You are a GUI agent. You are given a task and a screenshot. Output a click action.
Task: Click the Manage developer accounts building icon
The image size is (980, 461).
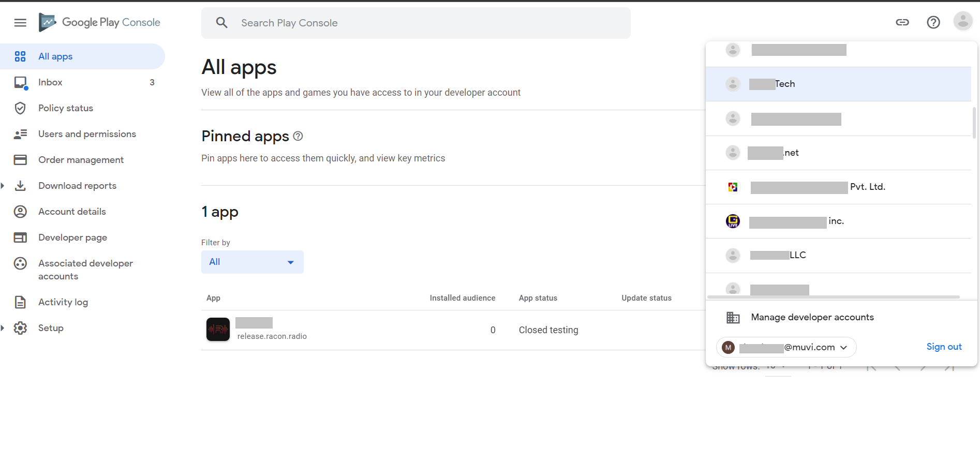pos(733,317)
